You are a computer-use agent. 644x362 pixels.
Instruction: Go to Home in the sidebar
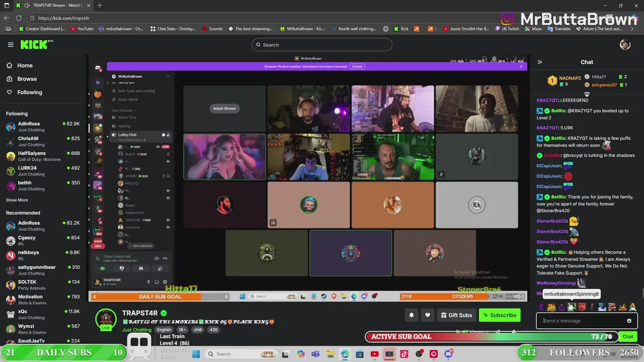[25, 65]
